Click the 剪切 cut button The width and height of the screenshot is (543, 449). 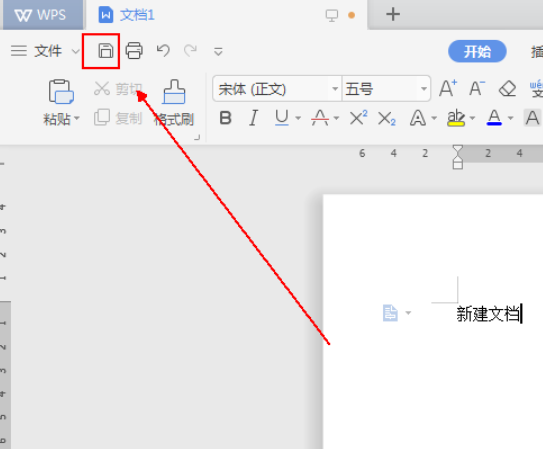(x=118, y=89)
